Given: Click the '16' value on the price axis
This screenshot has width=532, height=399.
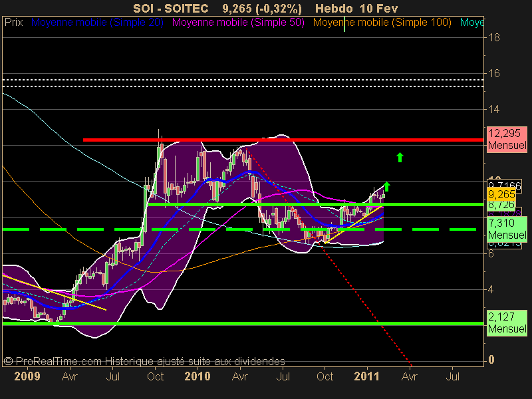Looking at the screenshot, I should (494, 73).
